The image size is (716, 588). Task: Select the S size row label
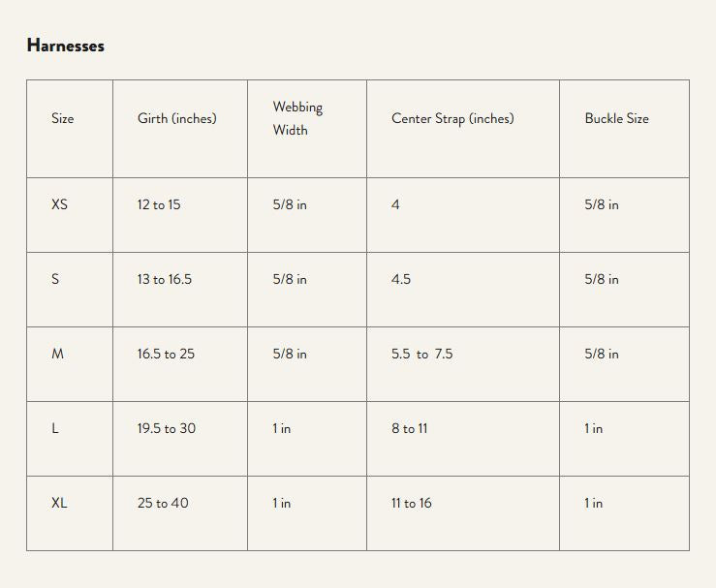click(55, 278)
